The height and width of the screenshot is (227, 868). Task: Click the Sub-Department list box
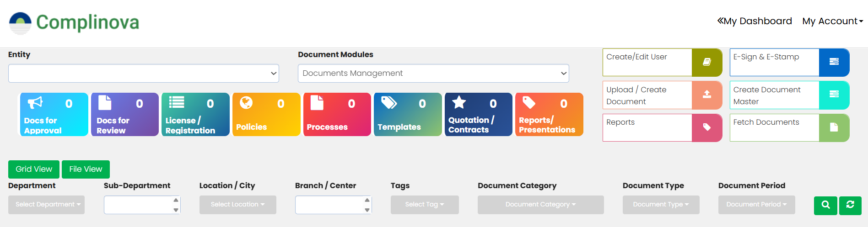[x=142, y=205]
